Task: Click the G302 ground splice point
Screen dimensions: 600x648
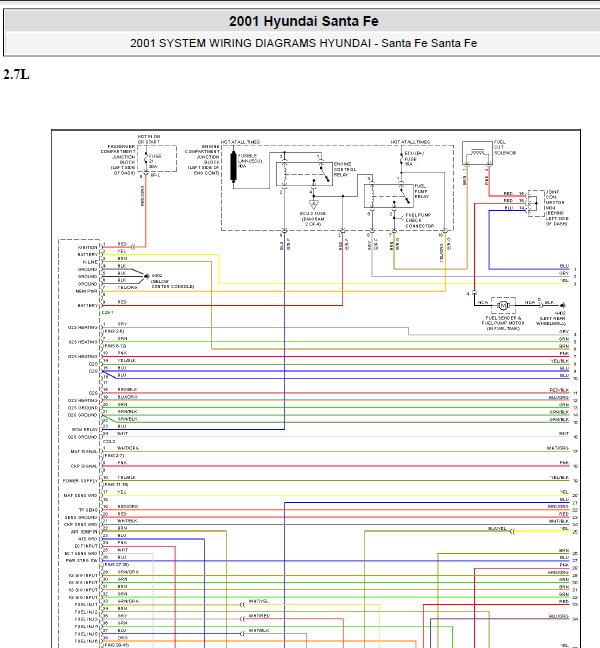Action: pyautogui.click(x=146, y=276)
